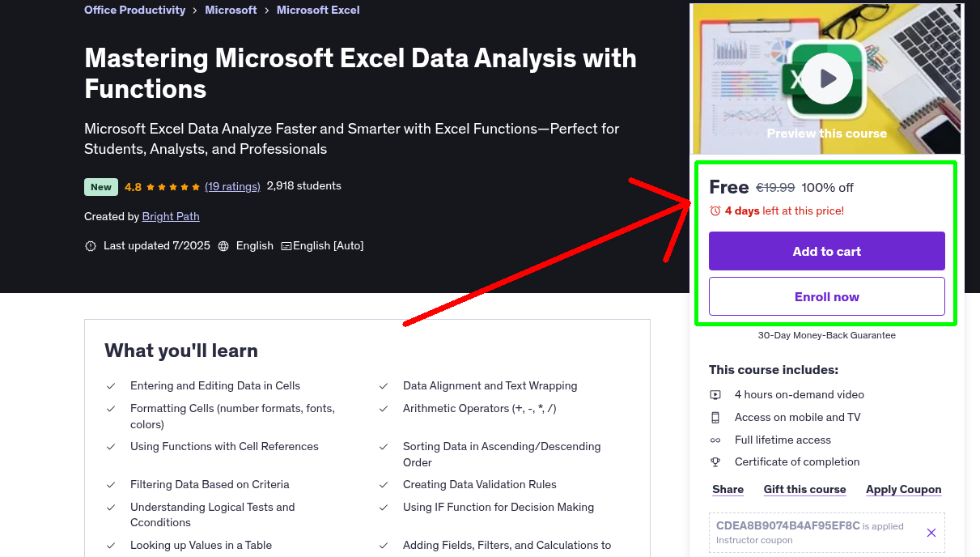Click the course preview thumbnail image
This screenshot has height=557, width=980.
click(827, 79)
